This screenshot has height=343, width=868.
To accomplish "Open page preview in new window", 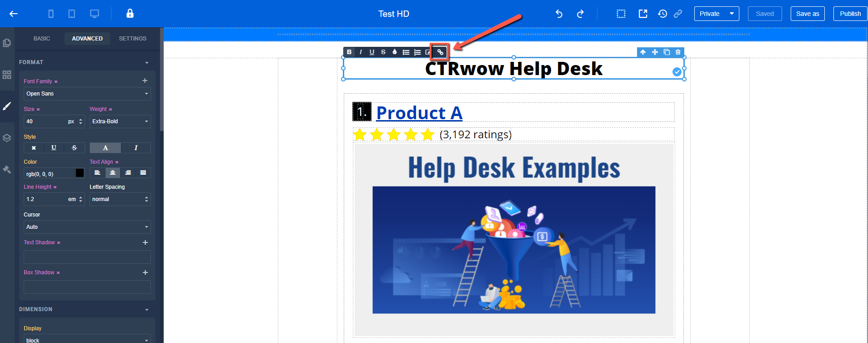I will [x=643, y=14].
